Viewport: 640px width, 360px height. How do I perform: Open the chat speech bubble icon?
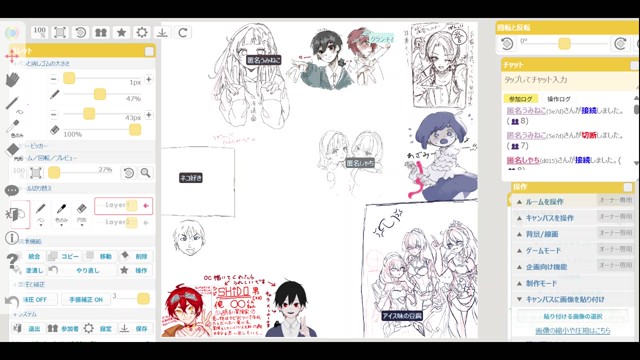tap(11, 190)
